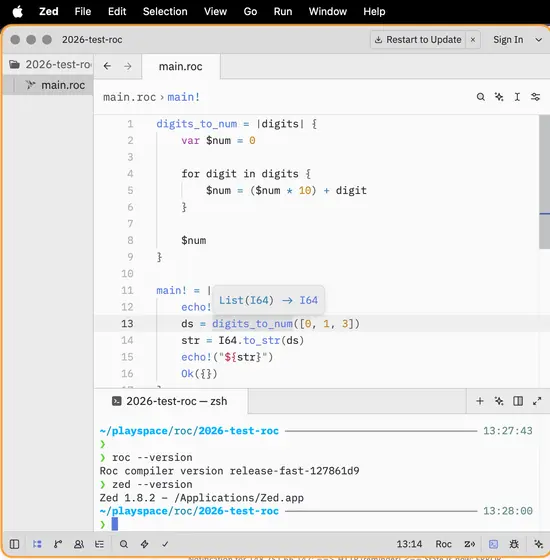Click Restart to Update button

tap(418, 40)
